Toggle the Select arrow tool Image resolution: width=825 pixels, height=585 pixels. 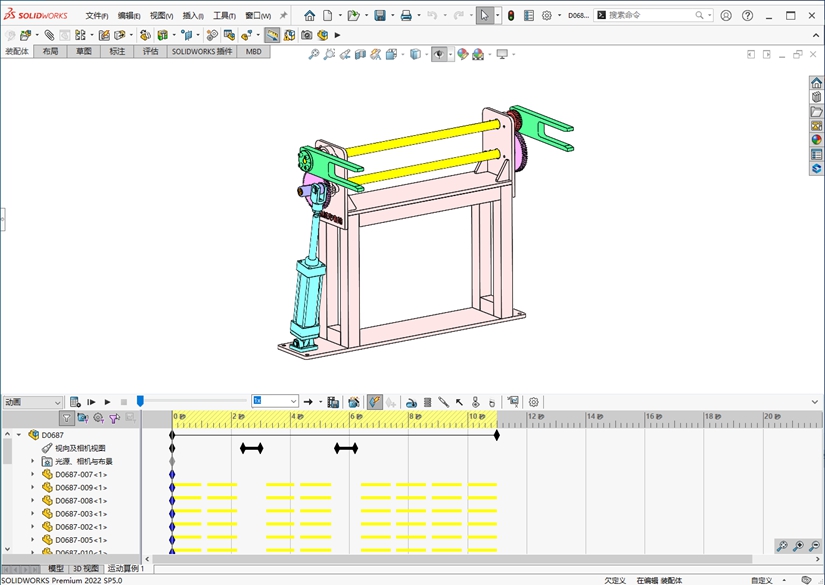tap(485, 15)
